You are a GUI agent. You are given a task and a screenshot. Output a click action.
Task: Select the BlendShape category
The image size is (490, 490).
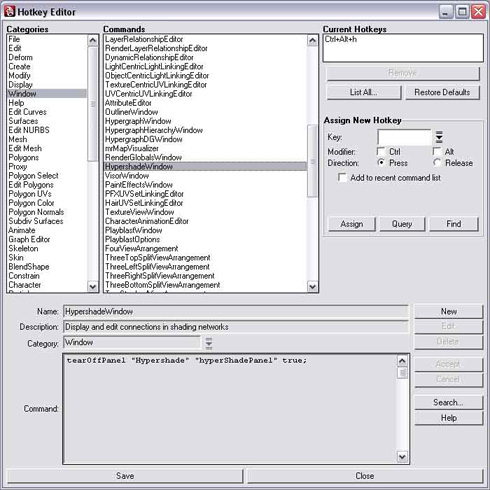coord(46,267)
